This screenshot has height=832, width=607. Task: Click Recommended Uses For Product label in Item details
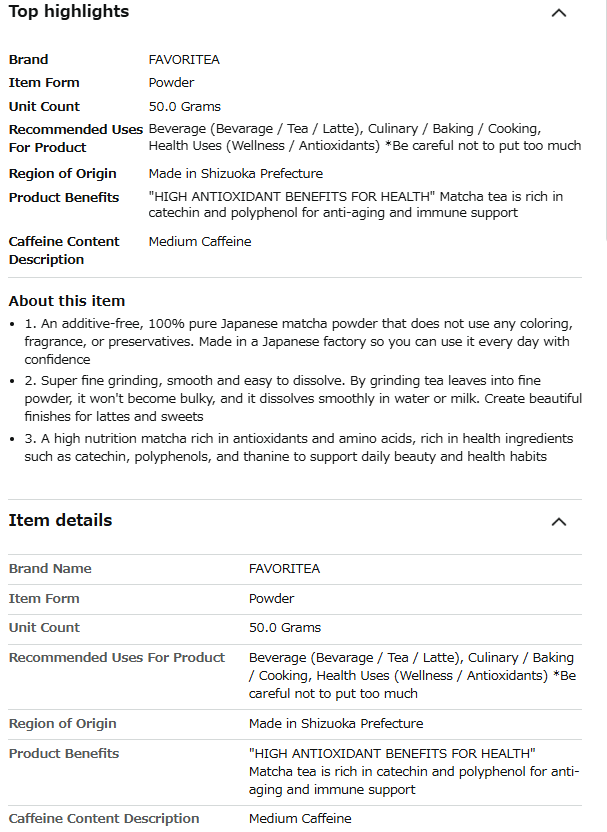[x=117, y=658]
